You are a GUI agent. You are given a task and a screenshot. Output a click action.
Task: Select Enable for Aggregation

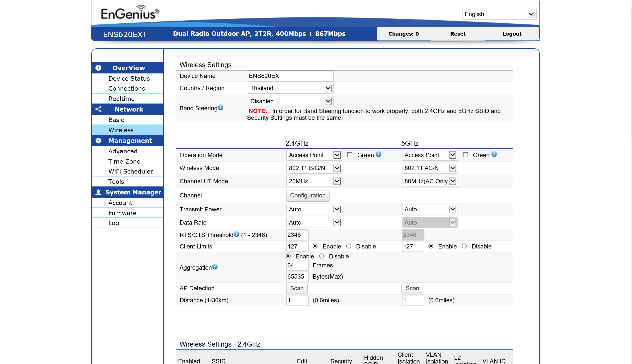pyautogui.click(x=288, y=256)
